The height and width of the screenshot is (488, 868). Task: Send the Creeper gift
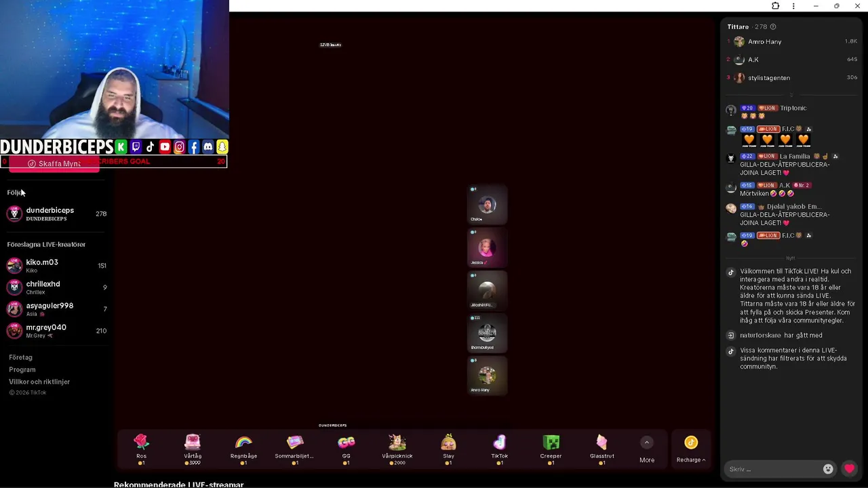tap(551, 449)
